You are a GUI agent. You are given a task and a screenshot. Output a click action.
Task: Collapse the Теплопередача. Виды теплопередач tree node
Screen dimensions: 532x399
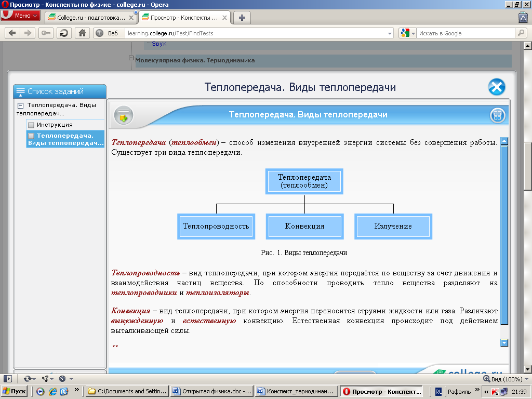[x=20, y=105]
